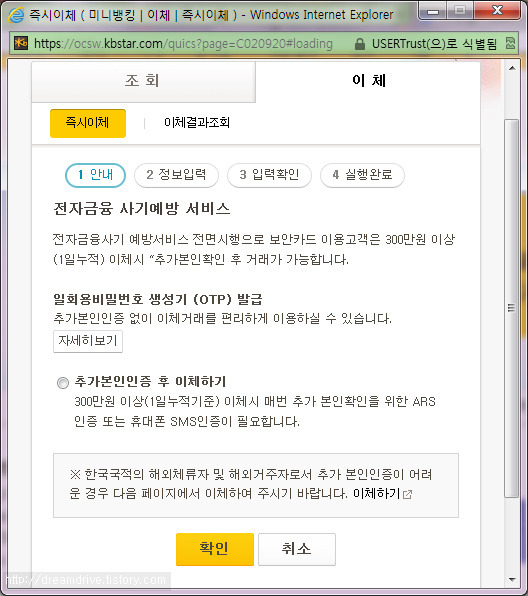Click the vertical scrollbar thumb
Screen dimensions: 528x596
[512, 308]
